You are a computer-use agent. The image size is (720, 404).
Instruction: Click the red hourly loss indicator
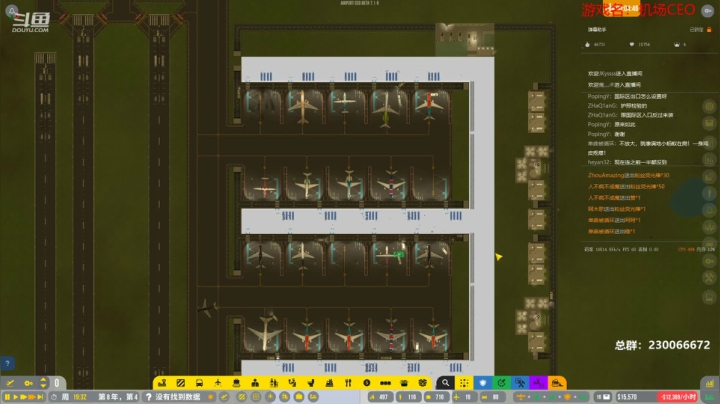tap(678, 397)
